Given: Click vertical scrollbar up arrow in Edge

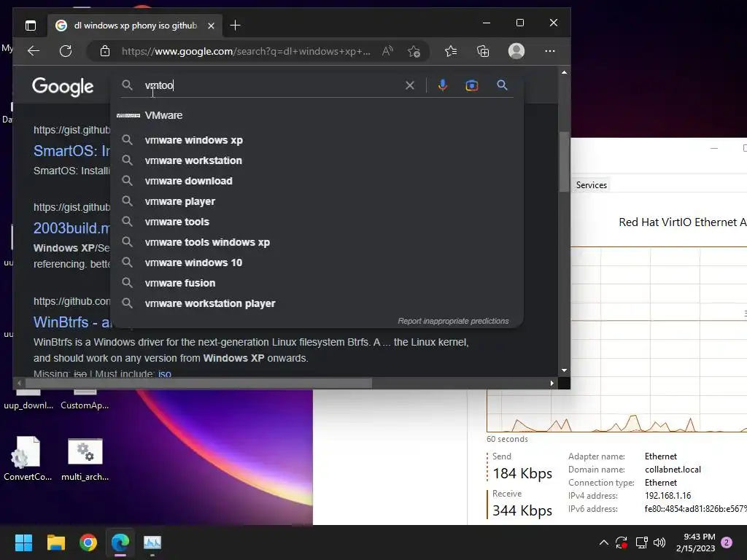Looking at the screenshot, I should [564, 72].
